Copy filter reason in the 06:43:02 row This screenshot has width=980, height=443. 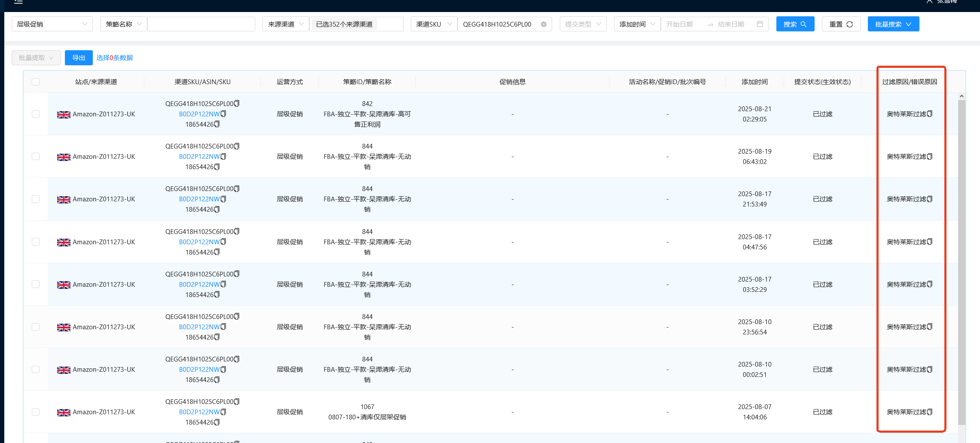(x=930, y=156)
